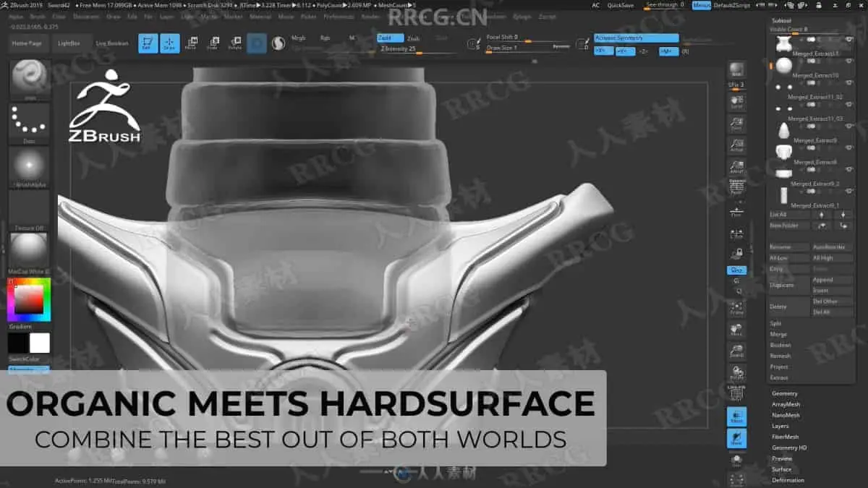Screen dimensions: 868x488
Task: Toggle the >M< mirror symmetry option
Action: pos(669,51)
